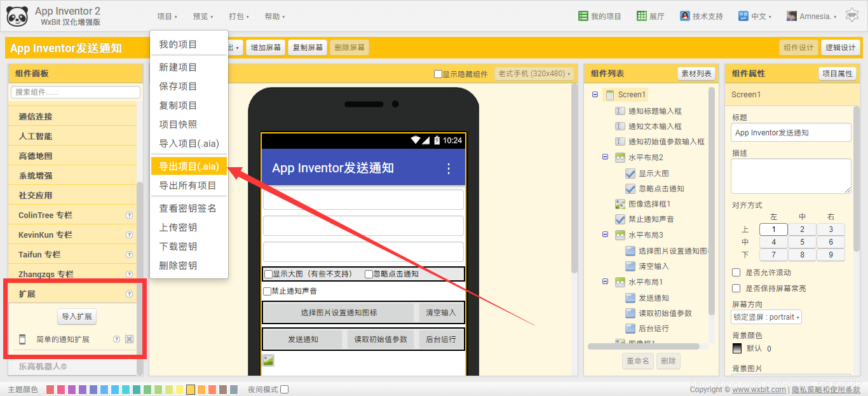
Task: Select 发送通知 in component tree
Action: [x=654, y=298]
